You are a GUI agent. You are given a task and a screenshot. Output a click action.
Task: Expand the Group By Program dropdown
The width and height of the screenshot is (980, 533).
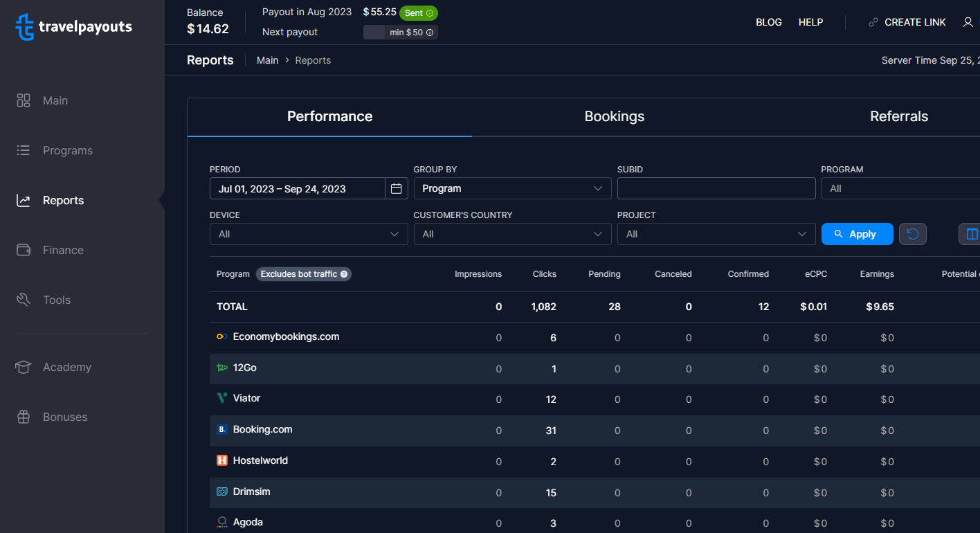pyautogui.click(x=512, y=188)
